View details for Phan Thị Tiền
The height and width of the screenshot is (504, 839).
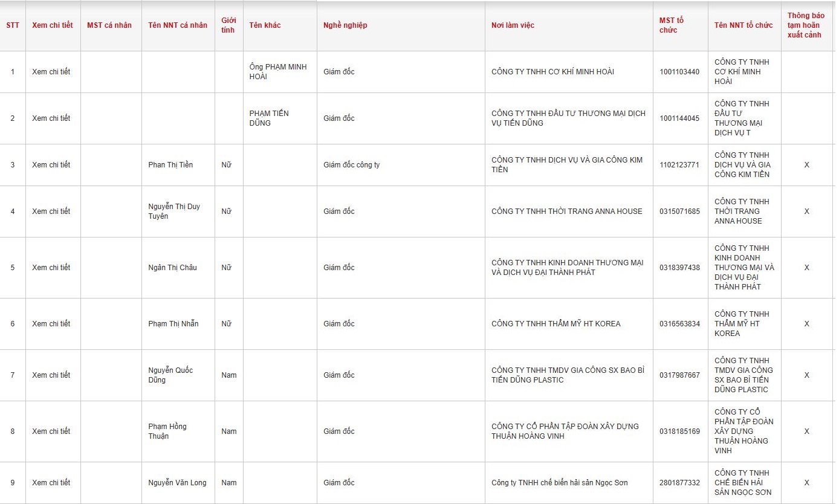51,165
